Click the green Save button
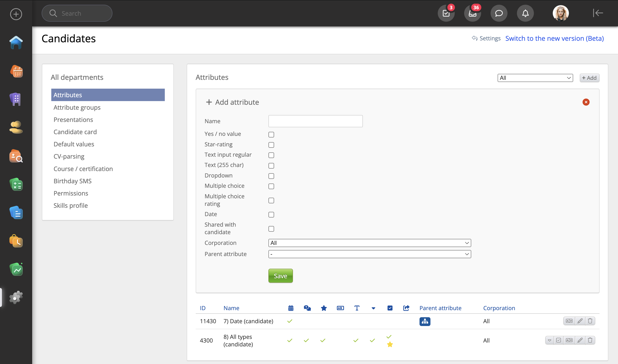Viewport: 618px width, 364px height. click(x=280, y=276)
